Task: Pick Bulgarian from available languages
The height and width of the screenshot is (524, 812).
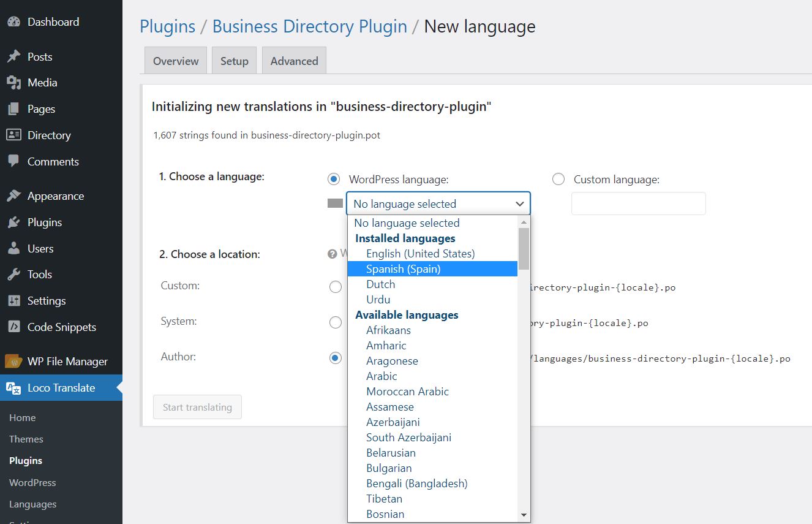Action: click(x=432, y=468)
